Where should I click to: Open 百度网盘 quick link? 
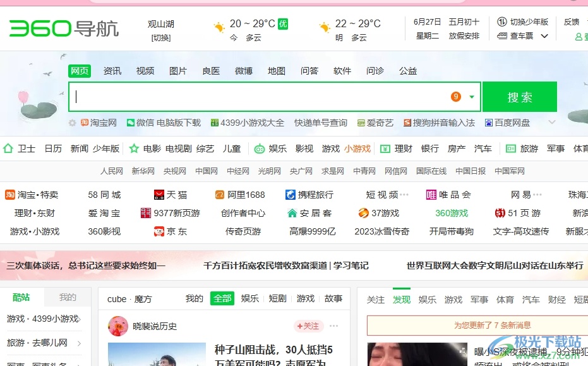pos(507,123)
